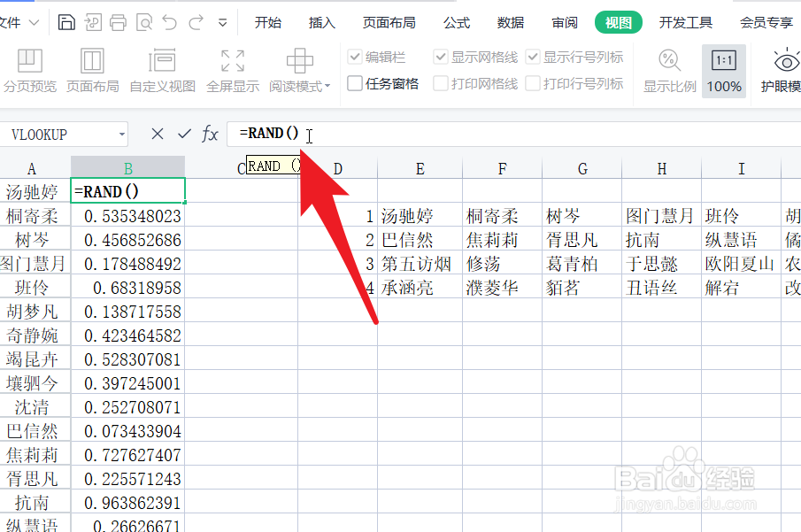The width and height of the screenshot is (801, 532).
Task: Click the Save icon
Action: [x=66, y=22]
